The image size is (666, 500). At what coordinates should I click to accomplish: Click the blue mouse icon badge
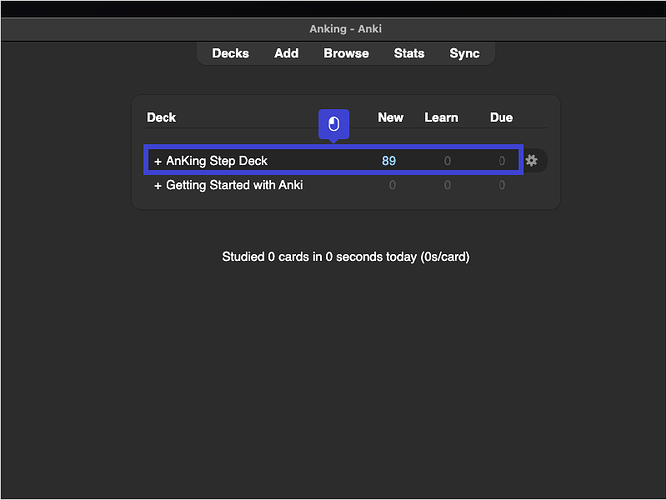(x=334, y=124)
